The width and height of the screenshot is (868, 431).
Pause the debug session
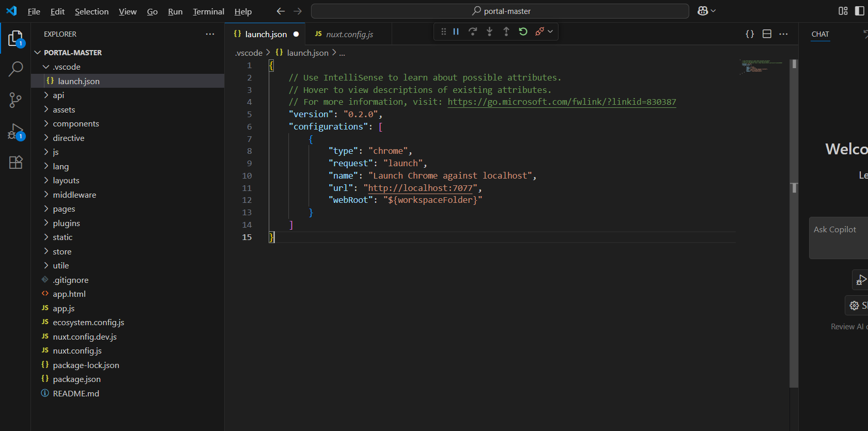pyautogui.click(x=456, y=32)
